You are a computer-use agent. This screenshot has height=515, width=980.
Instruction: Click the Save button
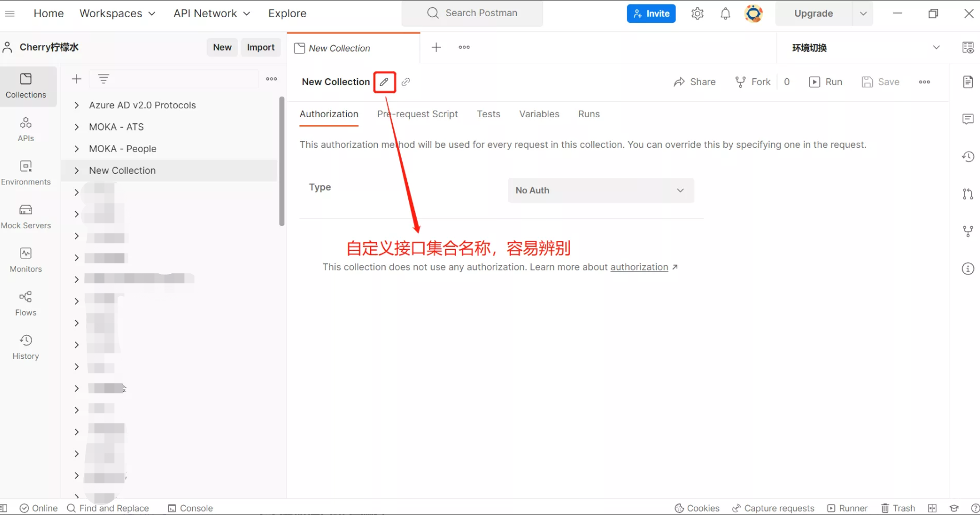point(880,82)
